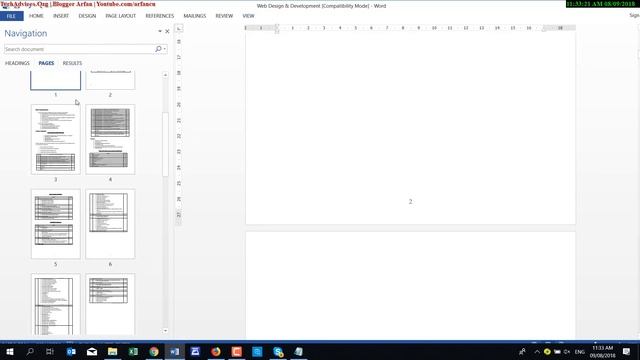The height and width of the screenshot is (360, 640).
Task: Open the Navigation pane task options arrow
Action: pyautogui.click(x=160, y=31)
